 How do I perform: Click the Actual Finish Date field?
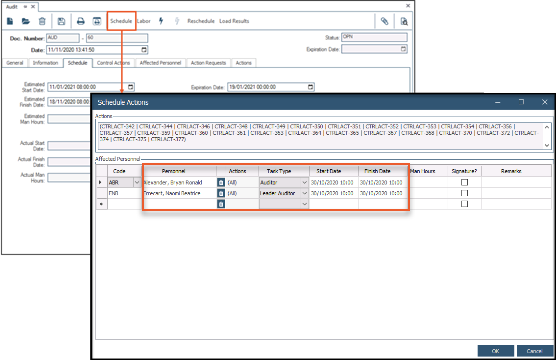[69, 162]
